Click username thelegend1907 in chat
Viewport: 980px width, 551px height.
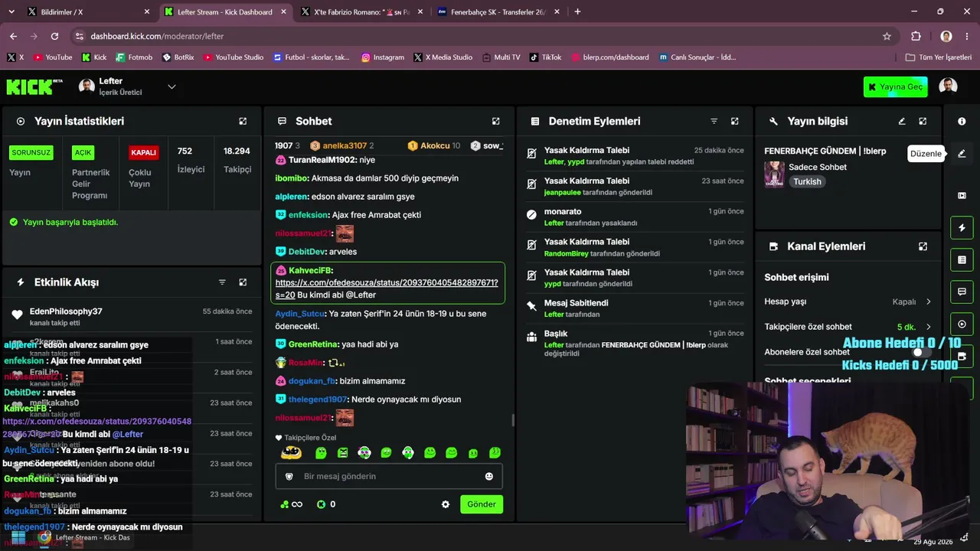[318, 399]
